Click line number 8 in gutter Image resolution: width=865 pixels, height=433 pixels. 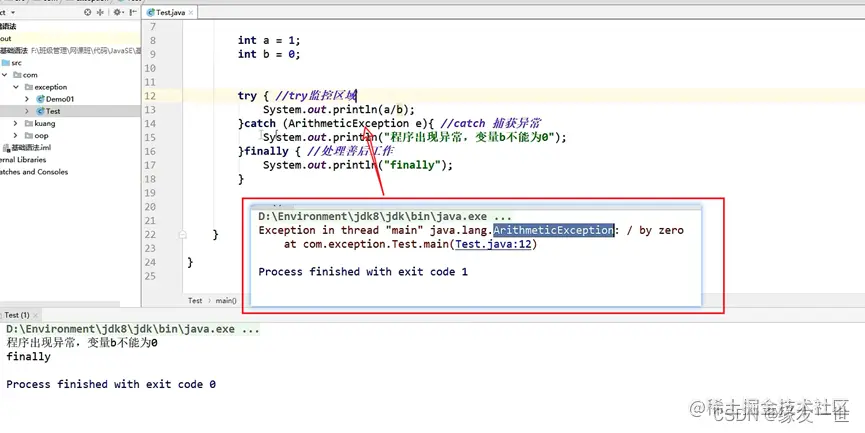pyautogui.click(x=153, y=40)
